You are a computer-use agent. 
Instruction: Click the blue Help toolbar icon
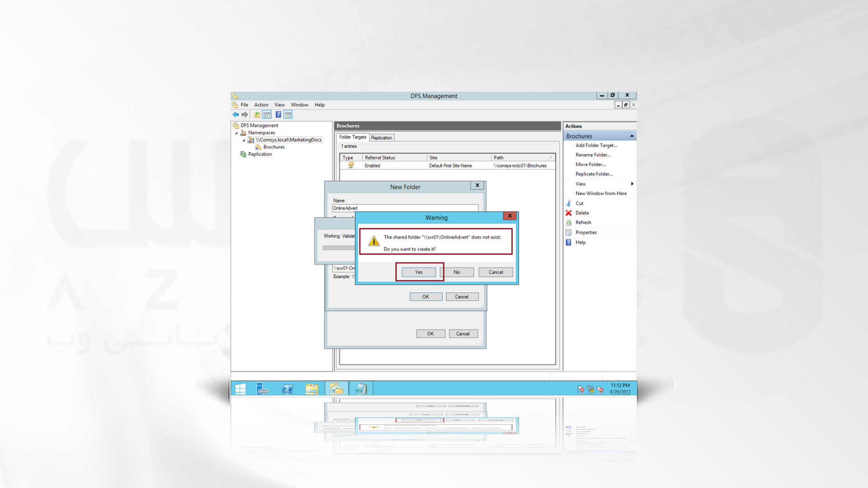click(278, 115)
